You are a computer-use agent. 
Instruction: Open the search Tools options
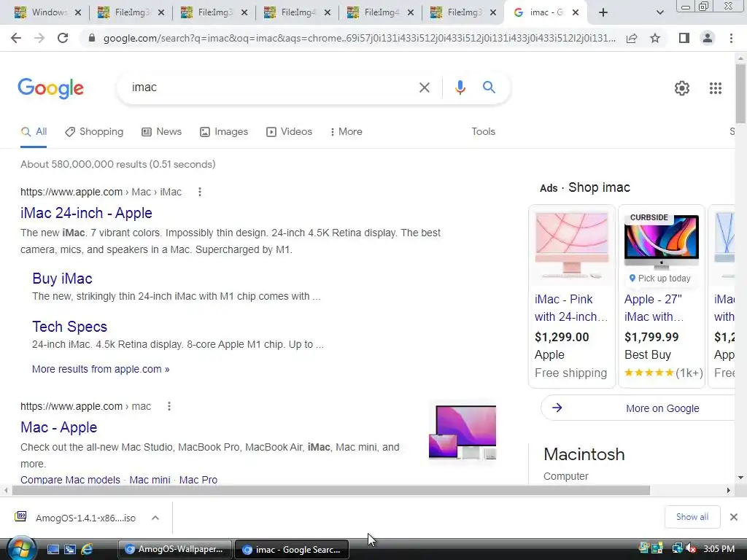(x=483, y=131)
